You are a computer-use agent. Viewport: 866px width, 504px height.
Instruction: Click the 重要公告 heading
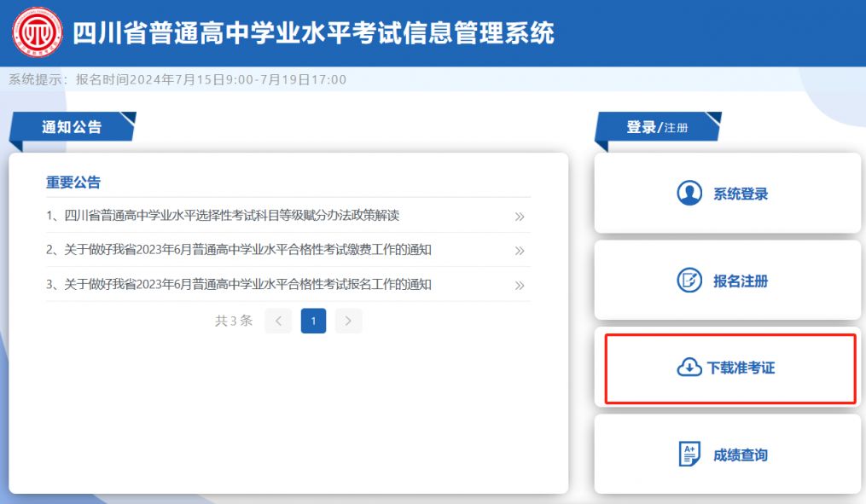[73, 182]
